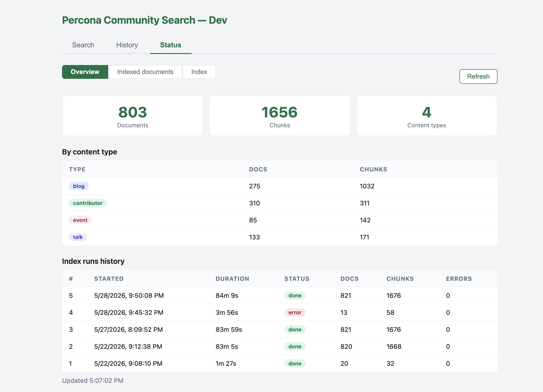Viewport: 543px width, 392px height.
Task: Select talk chunks count 171
Action: (364, 237)
